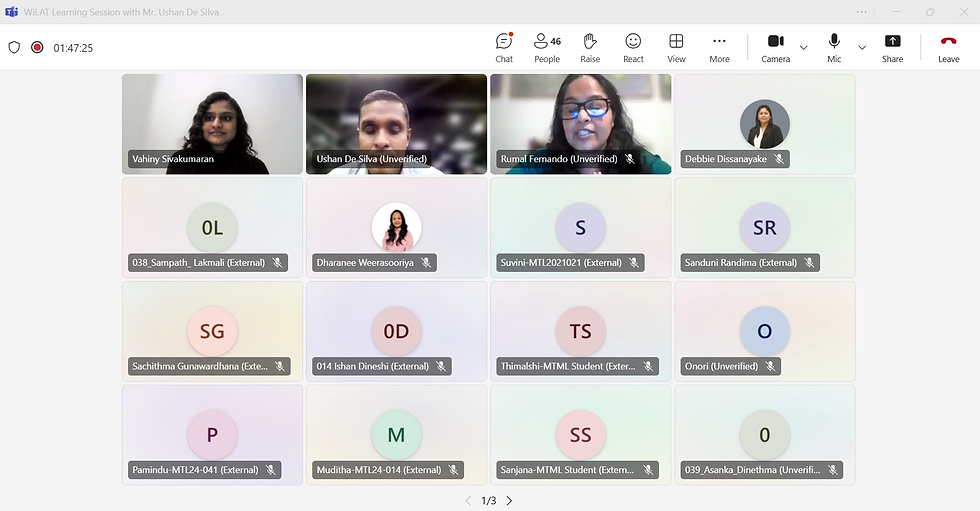Open the title bar ellipsis menu
This screenshot has width=980, height=511.
[861, 12]
